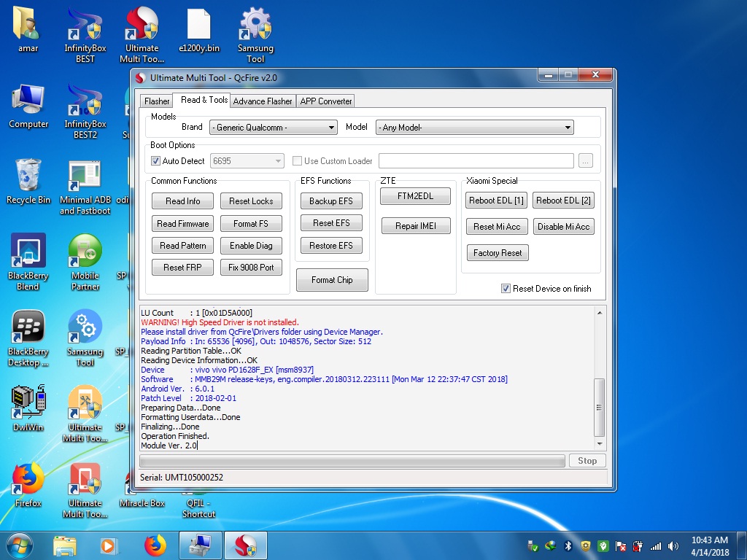Open the Windows Start menu

20,545
